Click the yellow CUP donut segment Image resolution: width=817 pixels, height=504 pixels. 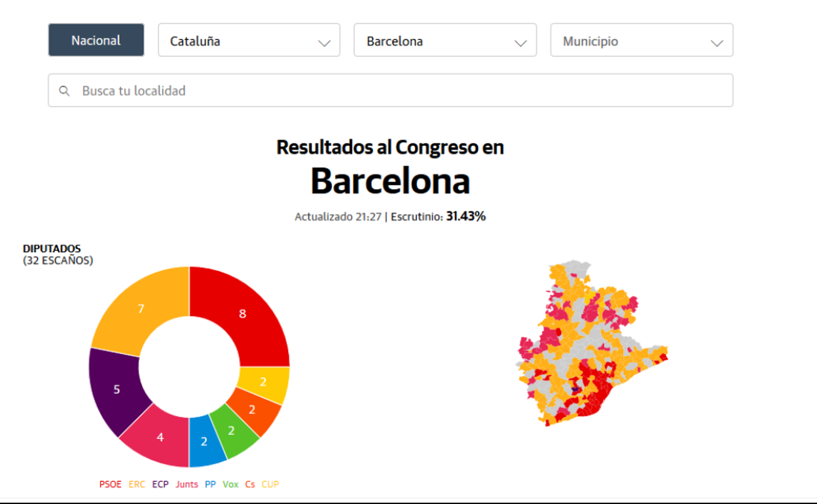tap(263, 382)
